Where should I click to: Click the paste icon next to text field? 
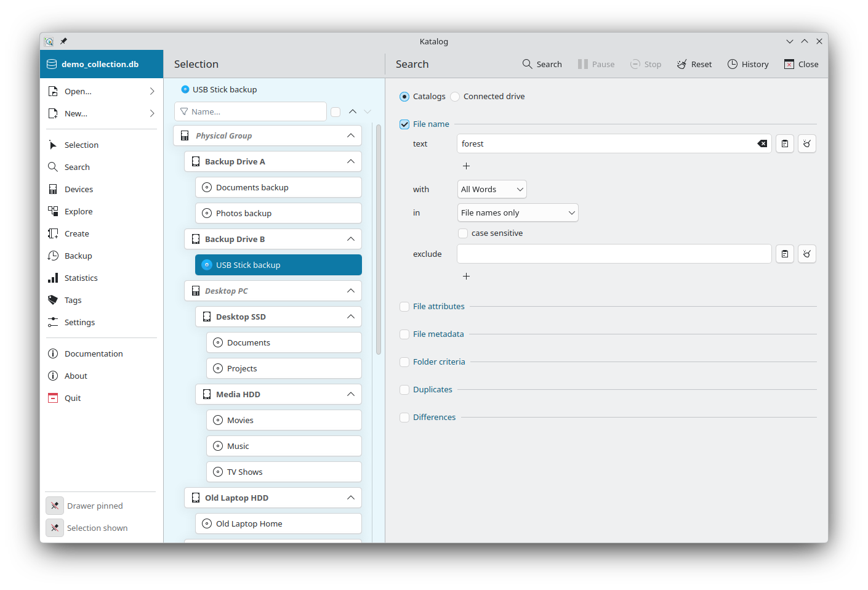[785, 143]
